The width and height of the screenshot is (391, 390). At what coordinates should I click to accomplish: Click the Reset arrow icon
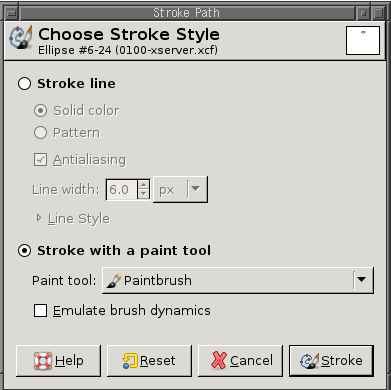(x=130, y=361)
